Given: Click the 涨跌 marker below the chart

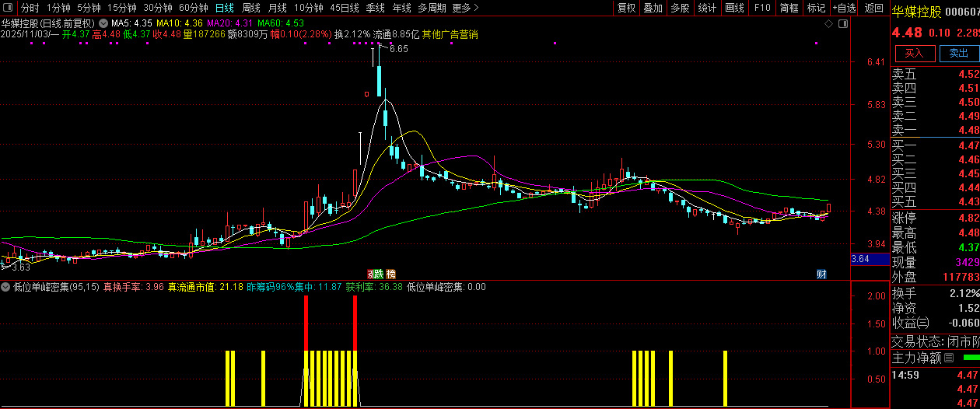Looking at the screenshot, I should point(374,274).
